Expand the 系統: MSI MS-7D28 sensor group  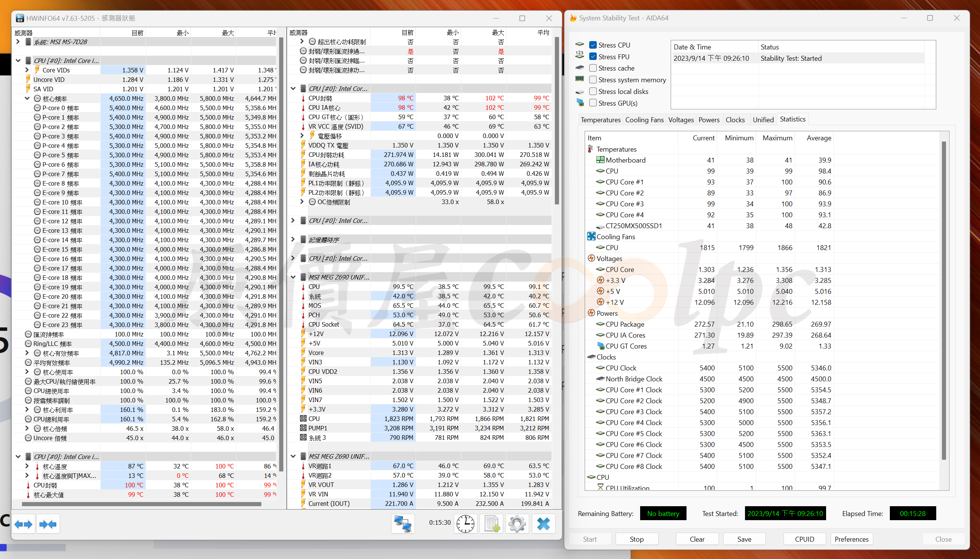tap(18, 41)
